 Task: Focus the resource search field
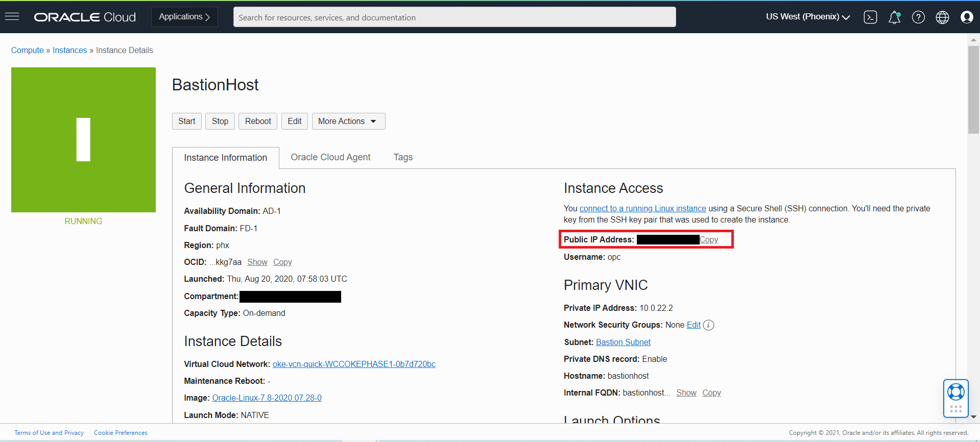click(455, 17)
